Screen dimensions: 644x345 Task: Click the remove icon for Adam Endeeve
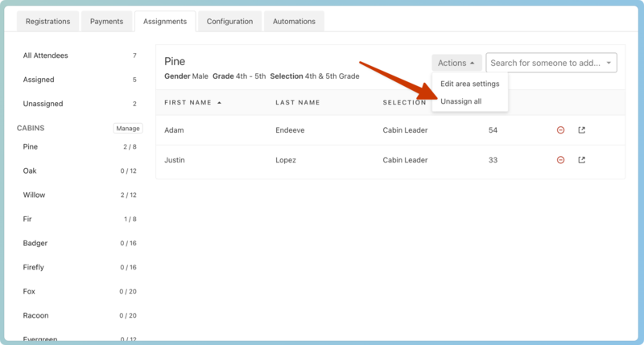[560, 130]
